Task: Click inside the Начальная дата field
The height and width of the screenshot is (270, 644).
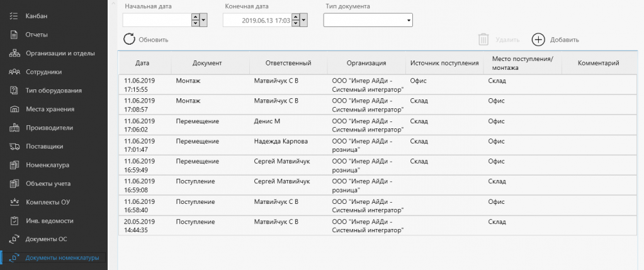Action: click(157, 20)
